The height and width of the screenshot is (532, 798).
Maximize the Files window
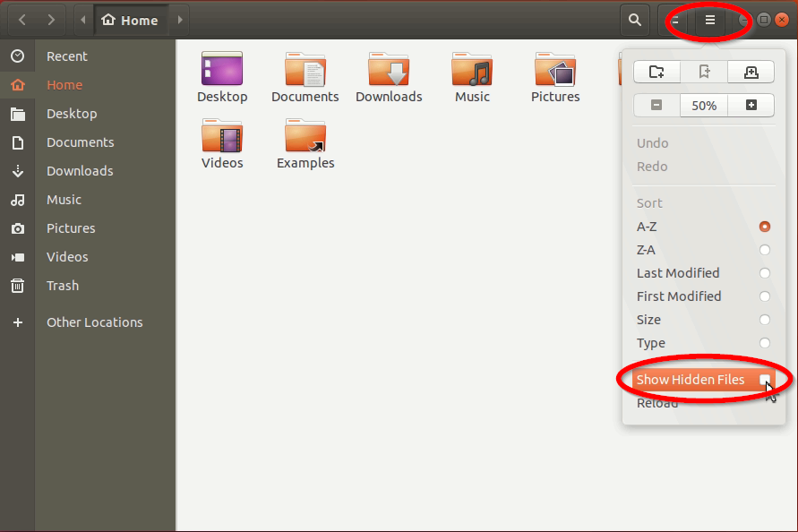tap(763, 20)
